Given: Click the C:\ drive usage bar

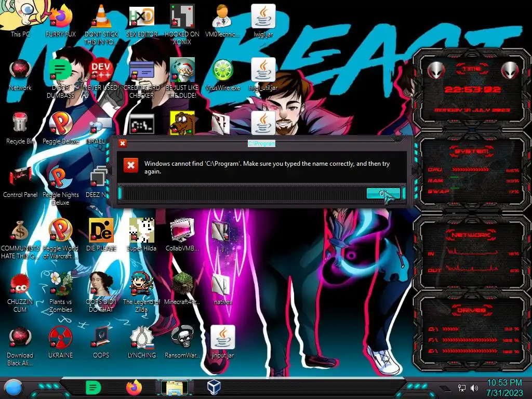Looking at the screenshot, I should [x=450, y=329].
